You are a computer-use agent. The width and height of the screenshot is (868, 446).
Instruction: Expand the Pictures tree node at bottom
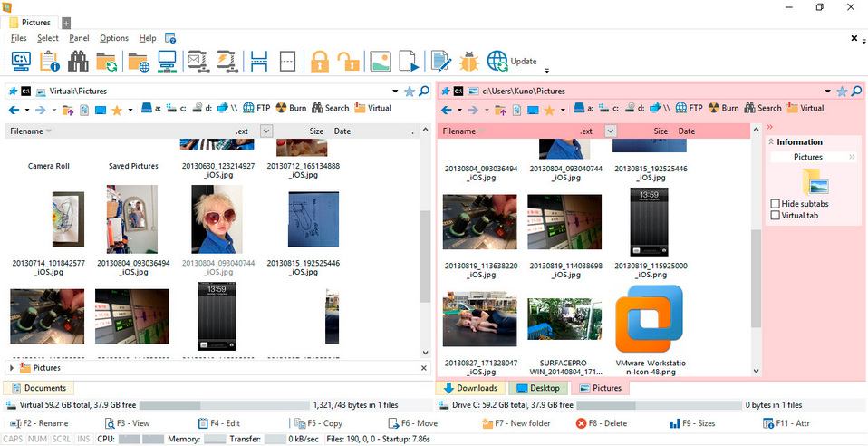pyautogui.click(x=12, y=368)
